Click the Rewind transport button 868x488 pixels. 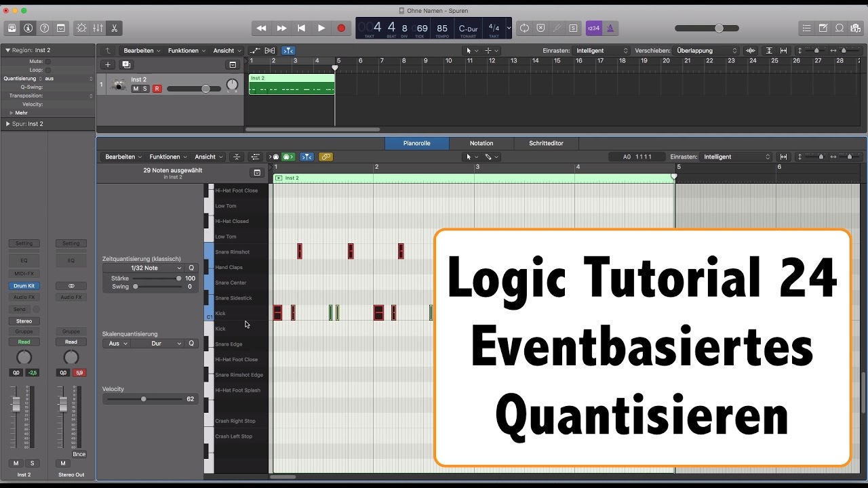click(261, 28)
